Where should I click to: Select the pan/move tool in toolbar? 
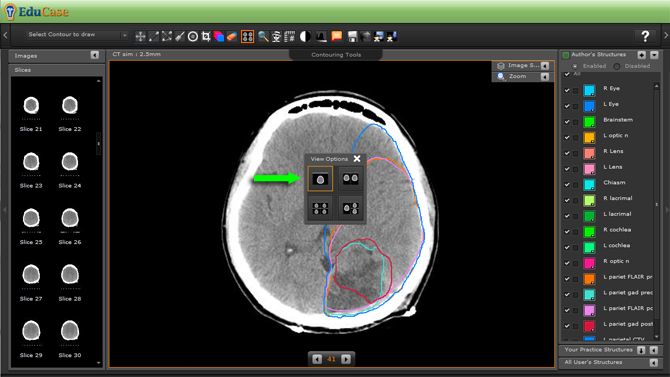pos(140,37)
